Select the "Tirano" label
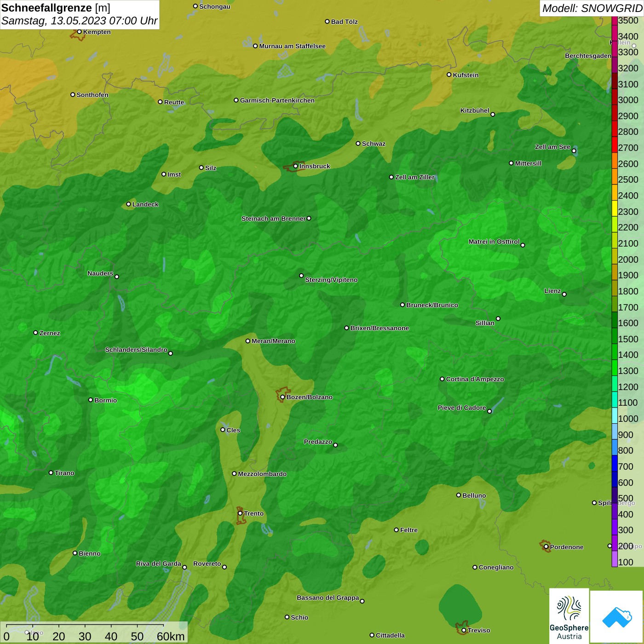Screen dimensions: 644x644 pyautogui.click(x=64, y=473)
